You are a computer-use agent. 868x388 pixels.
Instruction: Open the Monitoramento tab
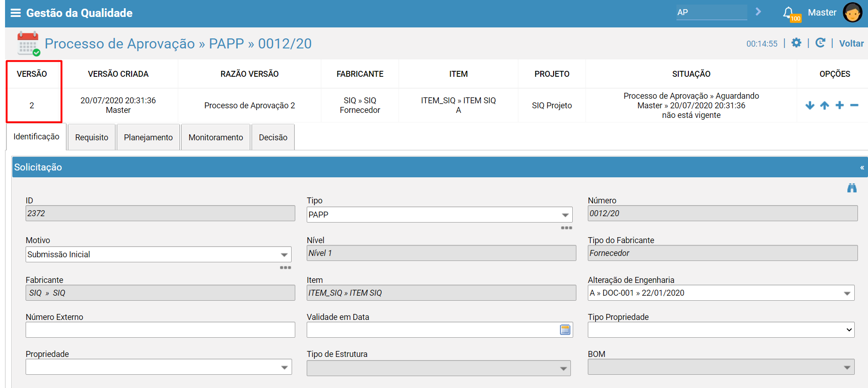[x=216, y=138]
